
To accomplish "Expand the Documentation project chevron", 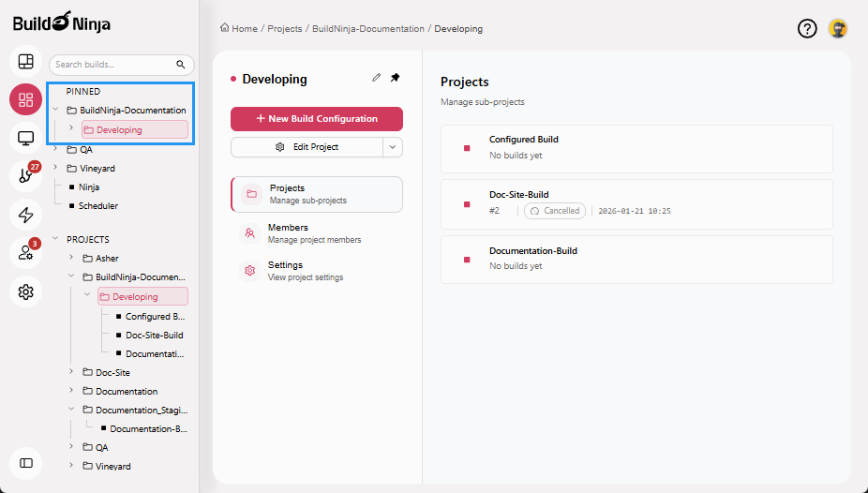I will point(71,391).
